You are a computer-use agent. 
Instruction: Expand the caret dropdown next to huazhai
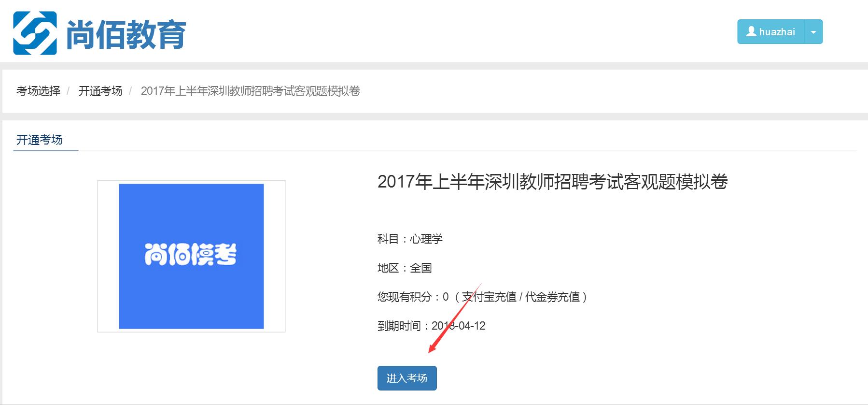[x=813, y=32]
